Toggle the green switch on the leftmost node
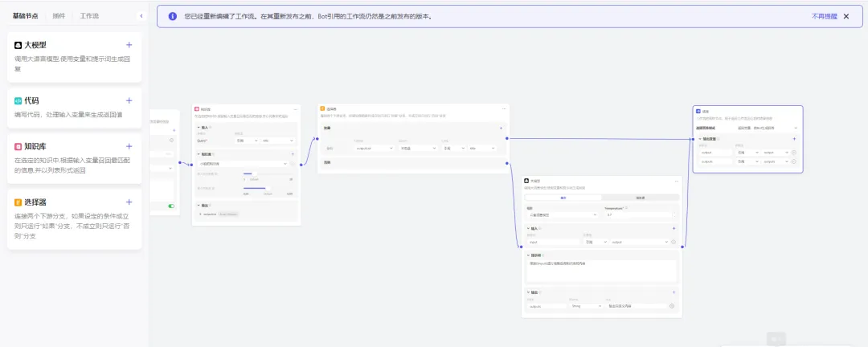 pos(171,206)
